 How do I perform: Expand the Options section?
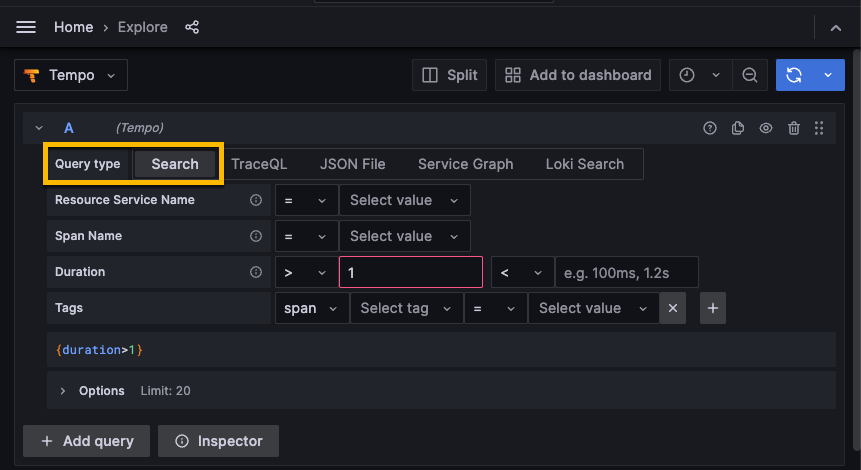[63, 391]
